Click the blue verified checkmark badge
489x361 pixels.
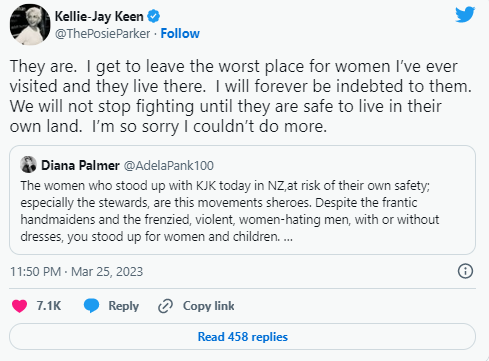click(x=153, y=16)
